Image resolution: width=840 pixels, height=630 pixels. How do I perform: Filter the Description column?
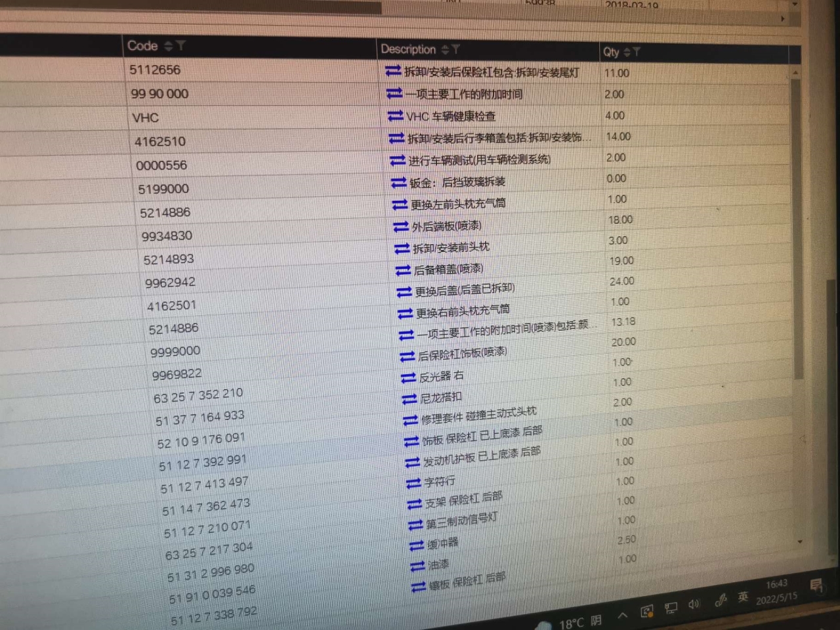pos(456,50)
